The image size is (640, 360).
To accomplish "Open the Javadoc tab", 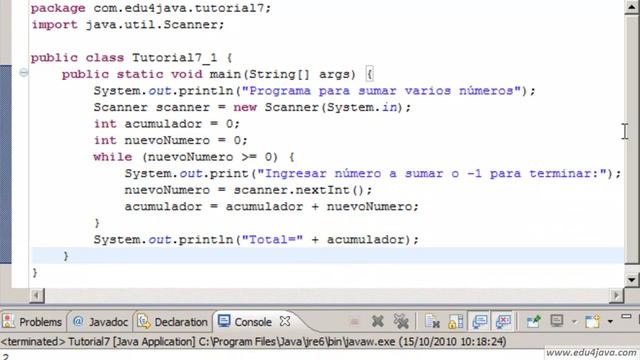I will pos(100,322).
